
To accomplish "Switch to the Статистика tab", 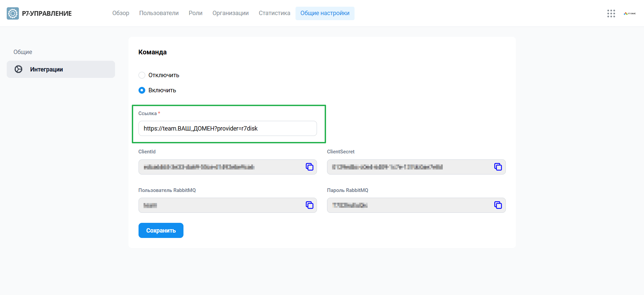I will point(274,13).
